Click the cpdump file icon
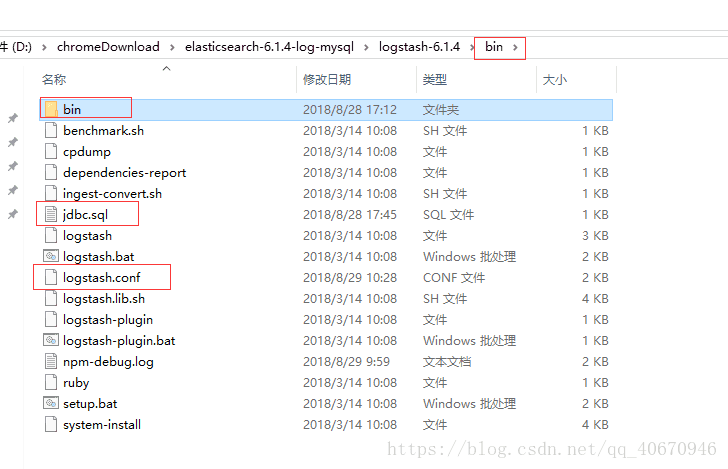The width and height of the screenshot is (728, 469). pyautogui.click(x=51, y=151)
